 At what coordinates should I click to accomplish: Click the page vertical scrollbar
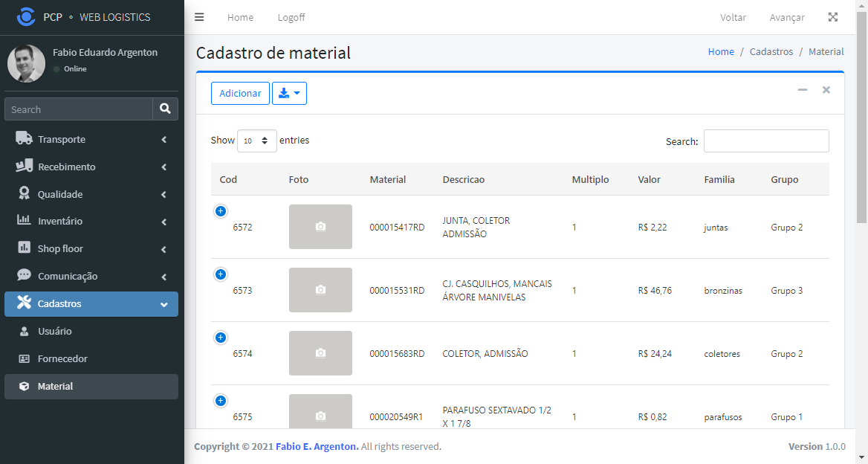(862, 116)
